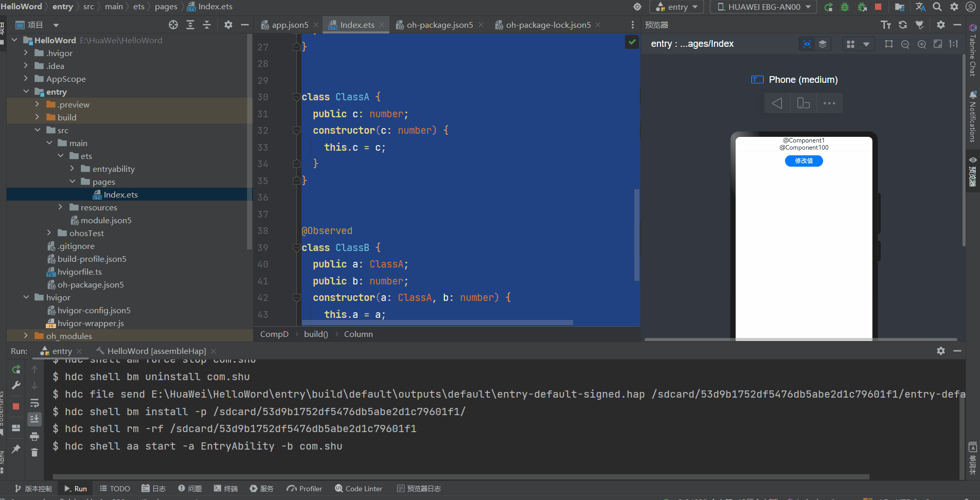Switch to oh-package-lock.json5 editor tab
This screenshot has height=500, width=980.
548,25
